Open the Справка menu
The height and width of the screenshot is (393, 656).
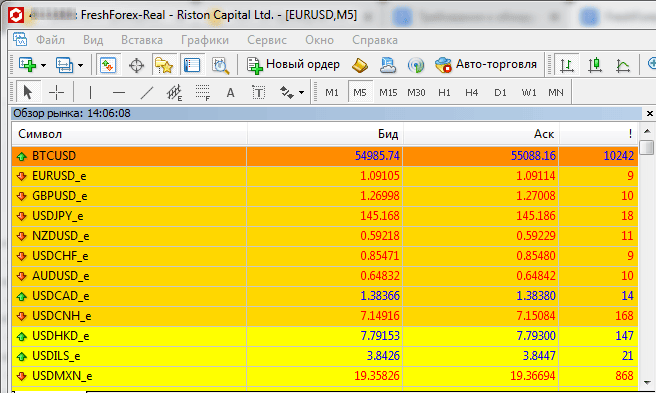point(375,40)
